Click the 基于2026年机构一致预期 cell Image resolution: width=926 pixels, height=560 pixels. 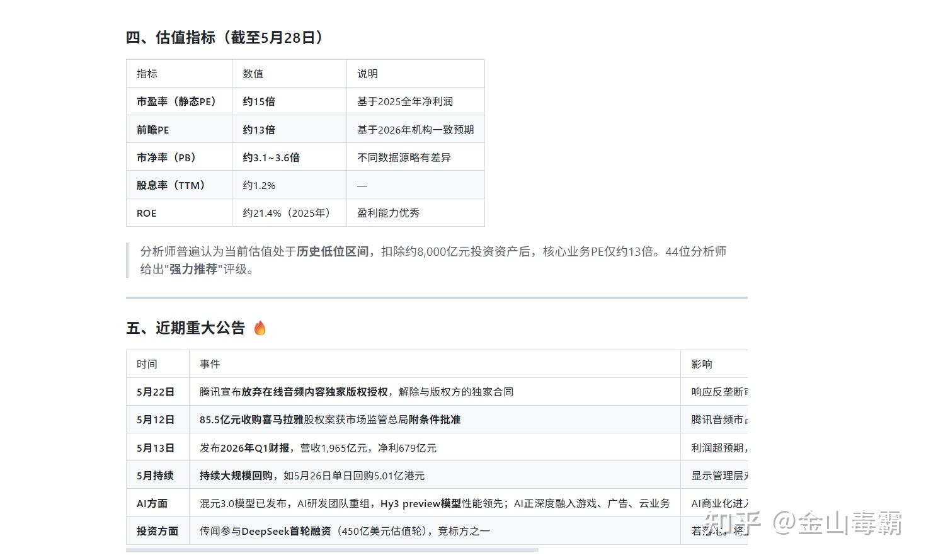[416, 130]
